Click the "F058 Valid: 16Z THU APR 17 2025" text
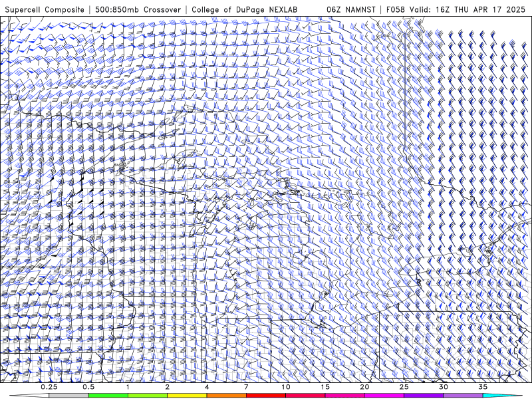Viewport: 532px width, 399px height. click(456, 9)
